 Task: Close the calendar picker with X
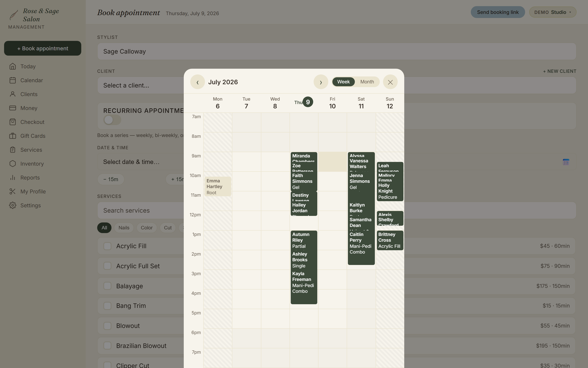[390, 82]
